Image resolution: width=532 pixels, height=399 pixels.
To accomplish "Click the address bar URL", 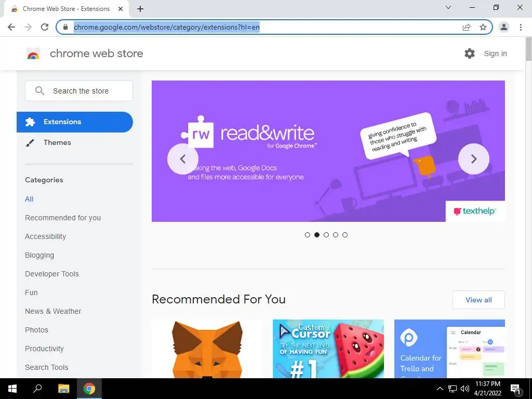I will (x=167, y=27).
